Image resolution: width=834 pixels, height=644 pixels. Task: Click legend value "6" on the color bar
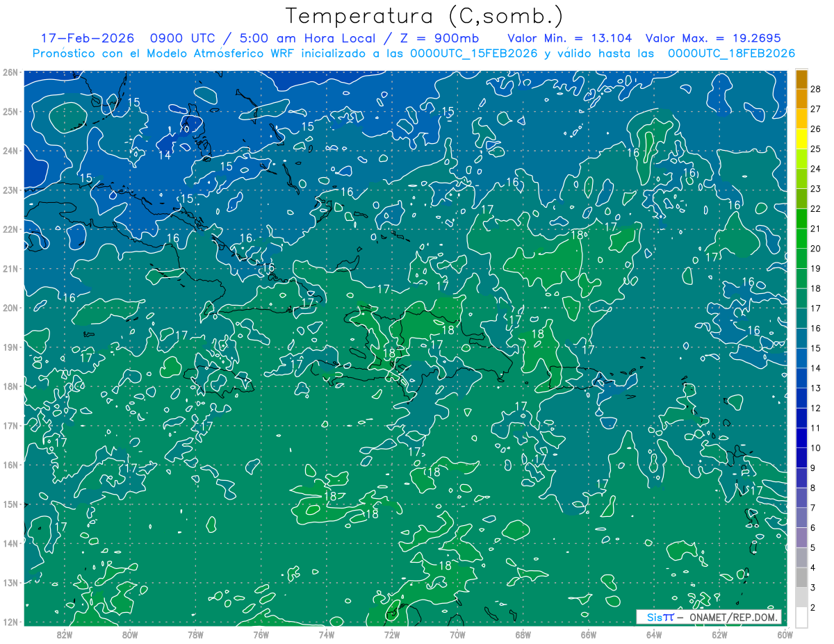(x=814, y=527)
